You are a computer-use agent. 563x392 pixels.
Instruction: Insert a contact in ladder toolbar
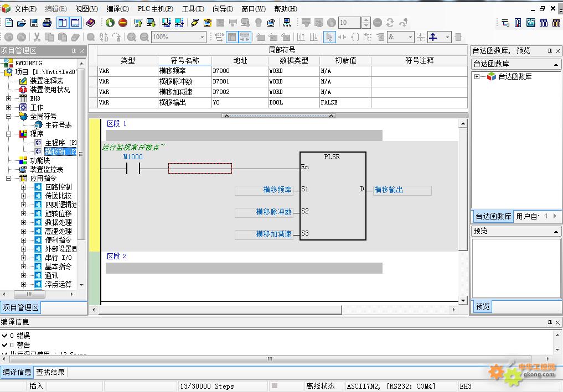(x=342, y=37)
